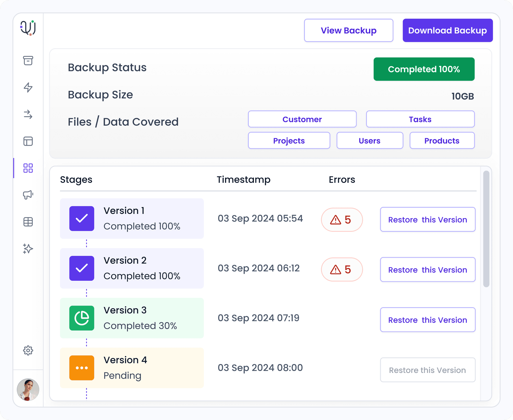
Task: Open the megaphone announcements icon
Action: tap(28, 195)
